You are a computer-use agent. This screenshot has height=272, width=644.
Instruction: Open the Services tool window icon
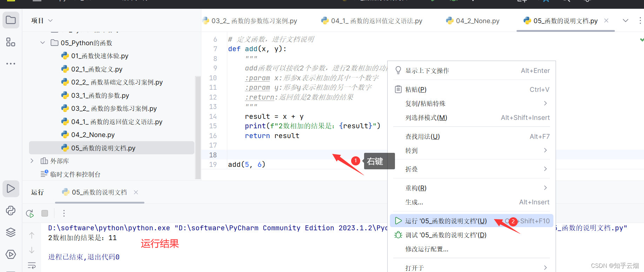(11, 254)
